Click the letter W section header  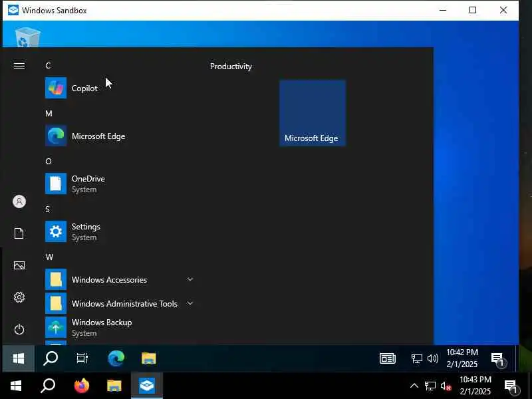[x=49, y=257]
